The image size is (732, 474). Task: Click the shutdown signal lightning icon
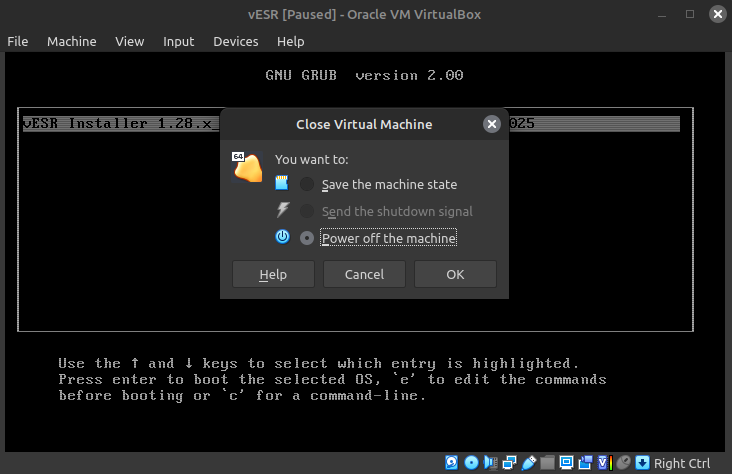coord(282,210)
